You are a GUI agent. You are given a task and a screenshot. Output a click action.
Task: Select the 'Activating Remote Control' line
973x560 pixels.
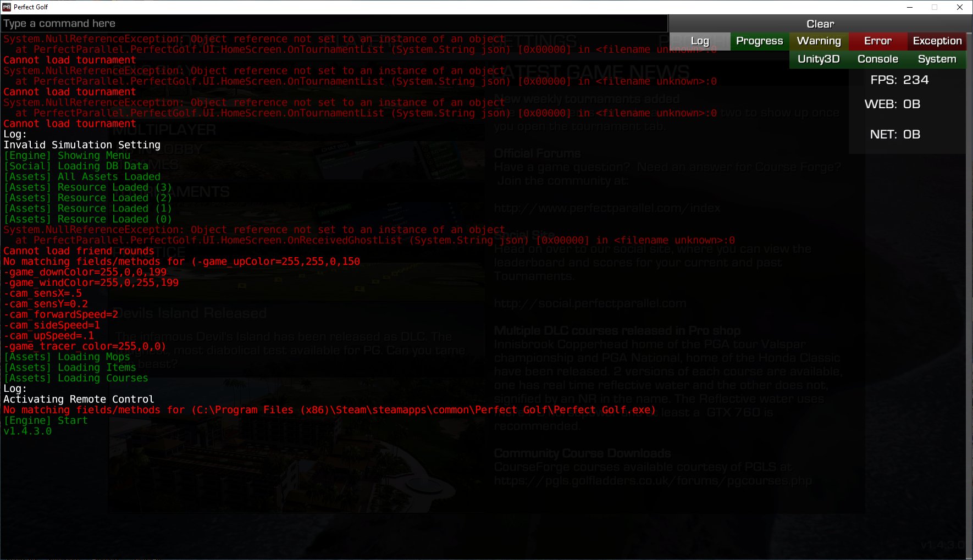79,400
